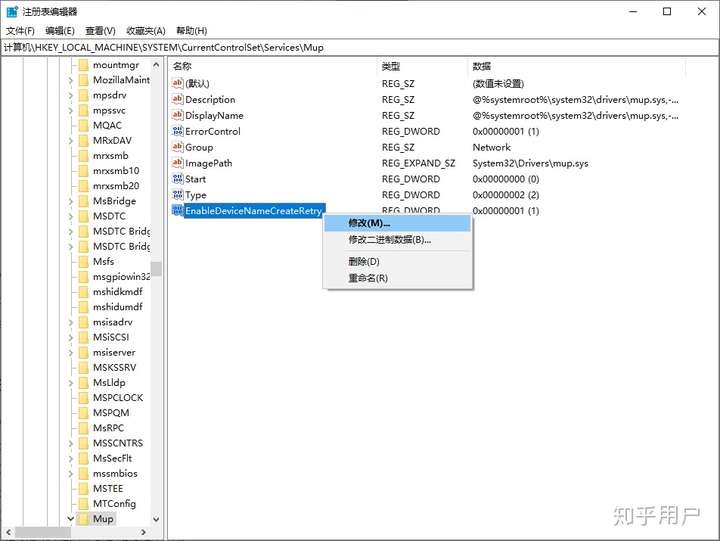Viewport: 720px width, 541px height.
Task: Click the MSDTC folder icon
Action: pos(83,216)
